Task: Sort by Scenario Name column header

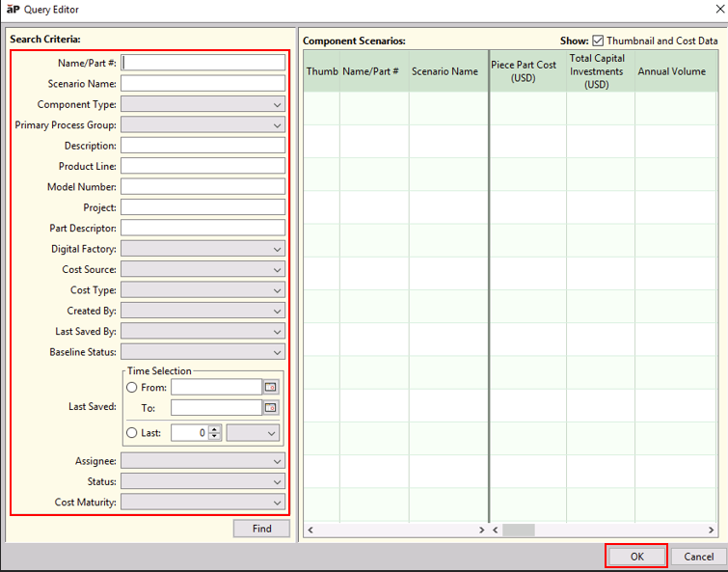Action: coord(448,71)
